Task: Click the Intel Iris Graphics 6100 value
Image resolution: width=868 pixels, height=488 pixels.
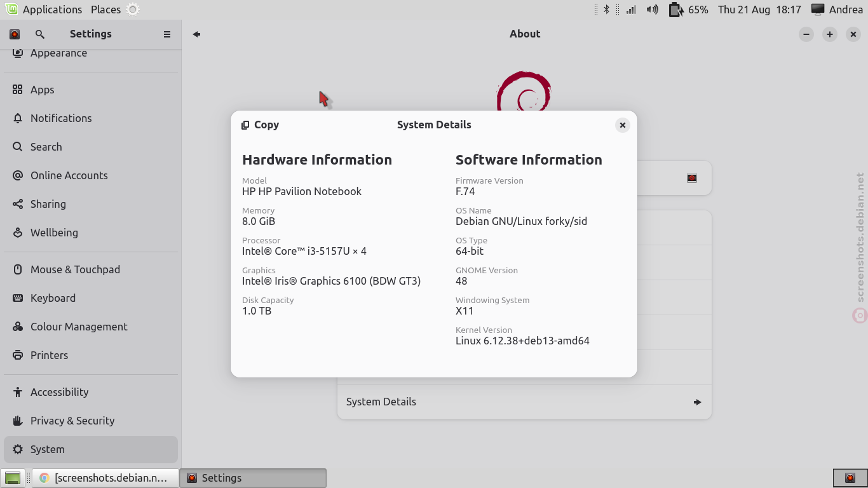Action: coord(332,281)
